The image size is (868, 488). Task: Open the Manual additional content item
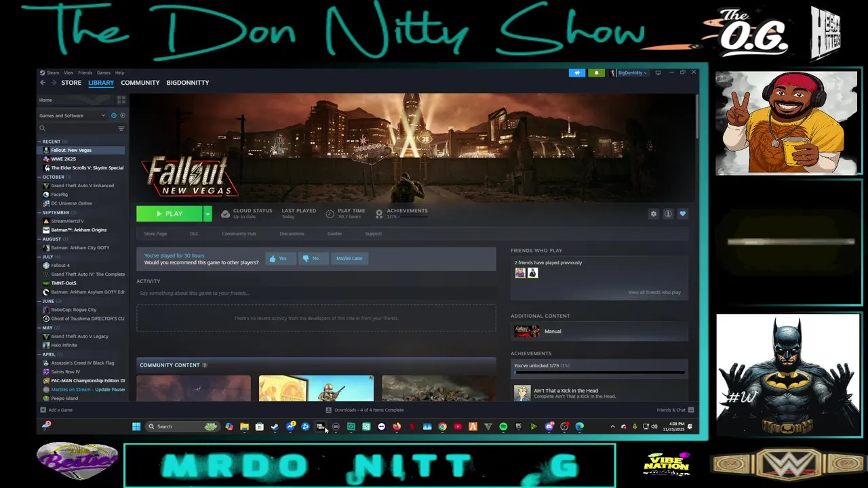[x=599, y=331]
